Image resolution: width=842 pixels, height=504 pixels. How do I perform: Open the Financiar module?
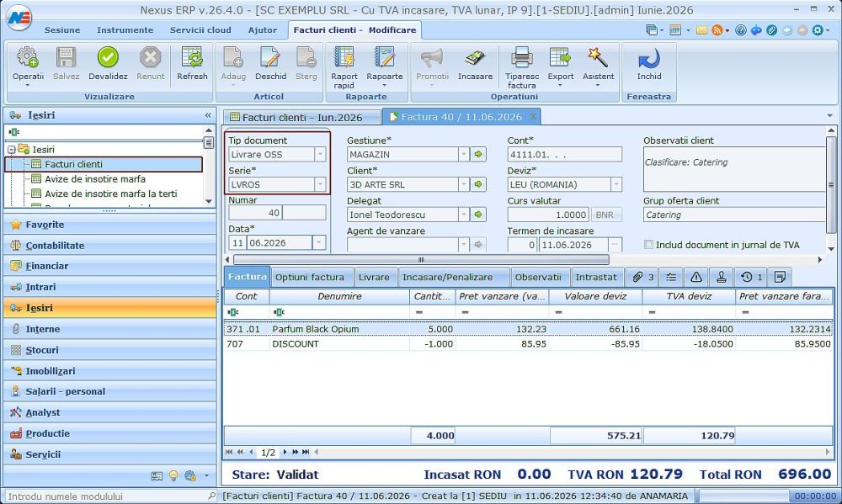[x=110, y=266]
